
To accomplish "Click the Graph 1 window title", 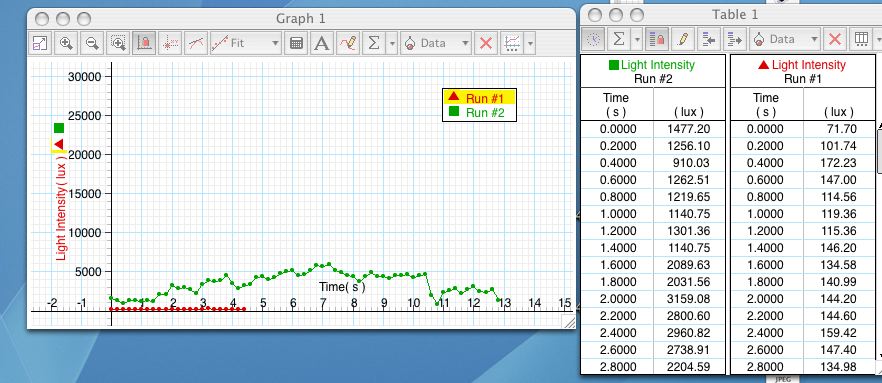I will [300, 19].
